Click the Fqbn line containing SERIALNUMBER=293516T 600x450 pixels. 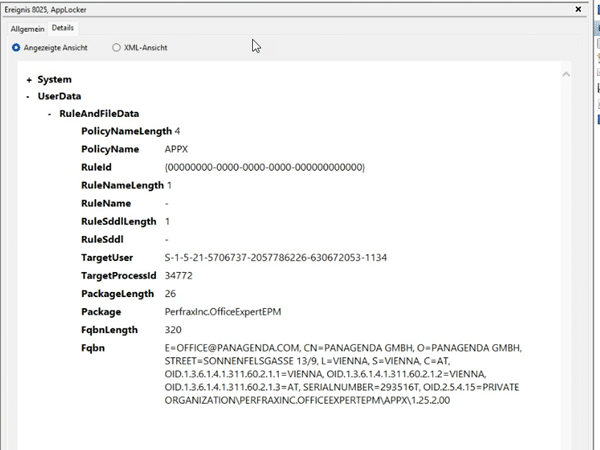pyautogui.click(x=342, y=387)
